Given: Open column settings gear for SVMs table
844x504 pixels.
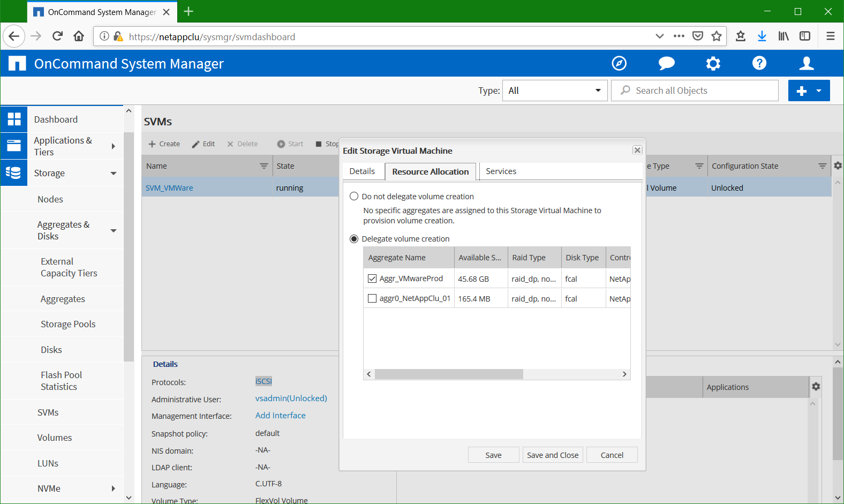Looking at the screenshot, I should [838, 166].
